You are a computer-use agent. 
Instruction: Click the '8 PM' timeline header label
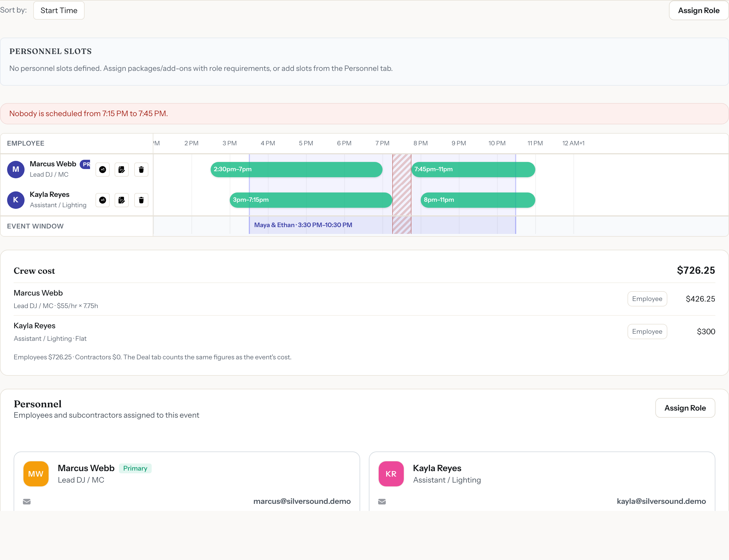[420, 143]
